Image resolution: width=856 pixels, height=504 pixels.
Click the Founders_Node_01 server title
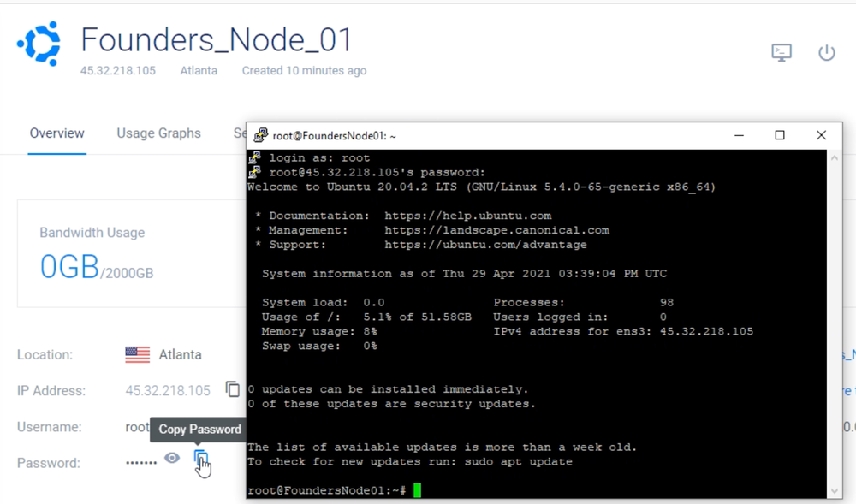[x=217, y=39]
